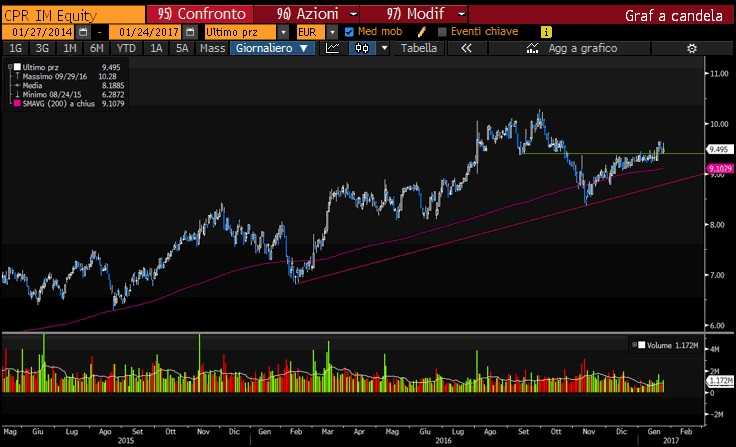Toggle the Eventi chiave checkbox

442,32
